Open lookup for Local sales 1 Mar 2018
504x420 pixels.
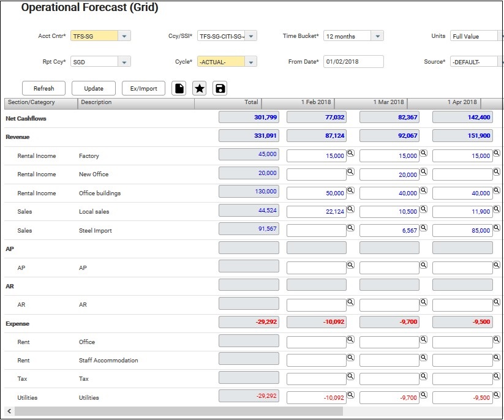click(423, 209)
